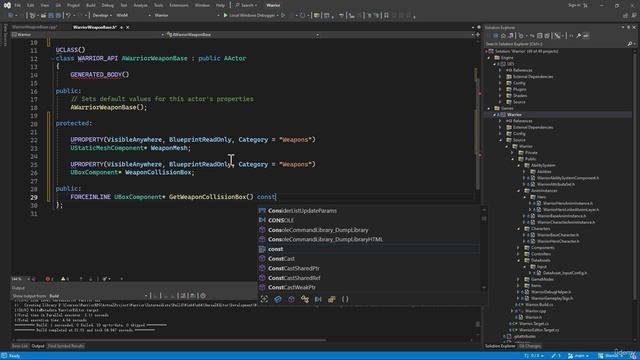Collapse the Characters folder in Solution Explorer
This screenshot has height=360, width=640.
coord(519,229)
